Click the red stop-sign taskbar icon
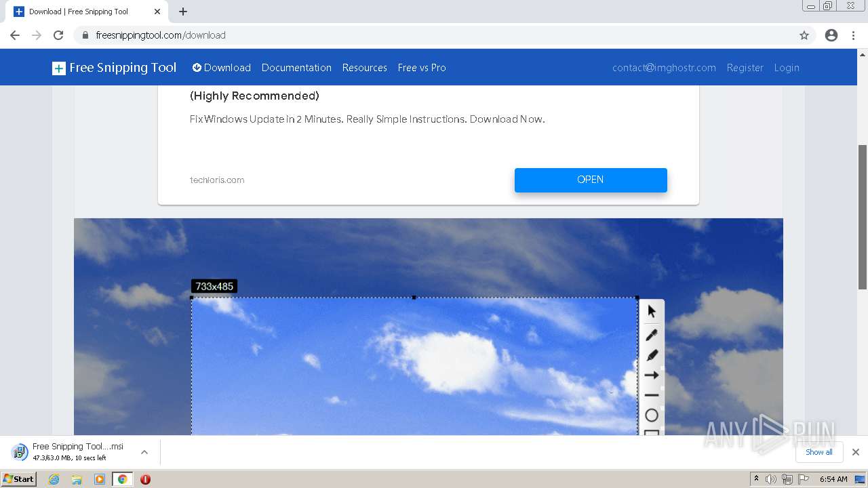This screenshot has width=868, height=488. 145,479
